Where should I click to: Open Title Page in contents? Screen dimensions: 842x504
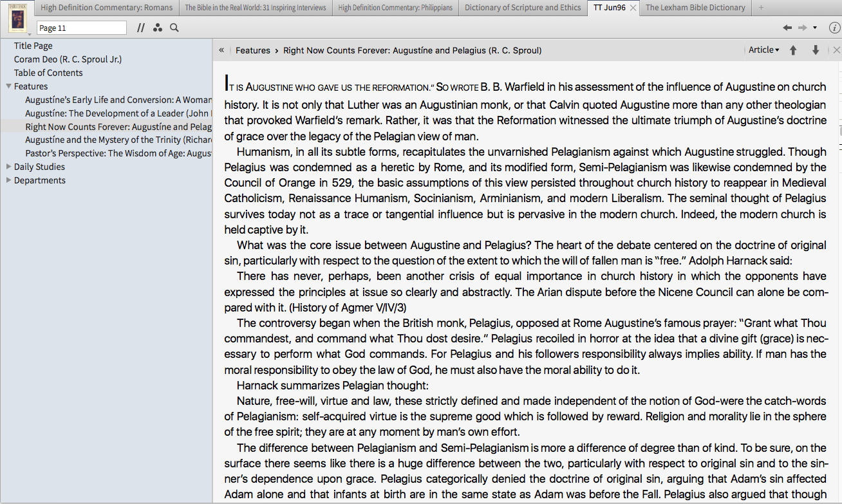coord(33,46)
